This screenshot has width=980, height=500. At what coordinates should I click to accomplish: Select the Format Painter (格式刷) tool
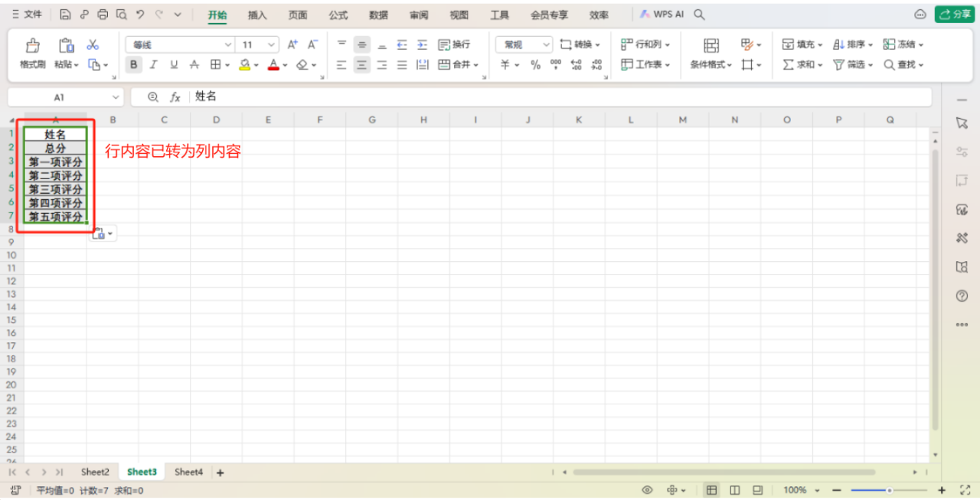coord(33,54)
